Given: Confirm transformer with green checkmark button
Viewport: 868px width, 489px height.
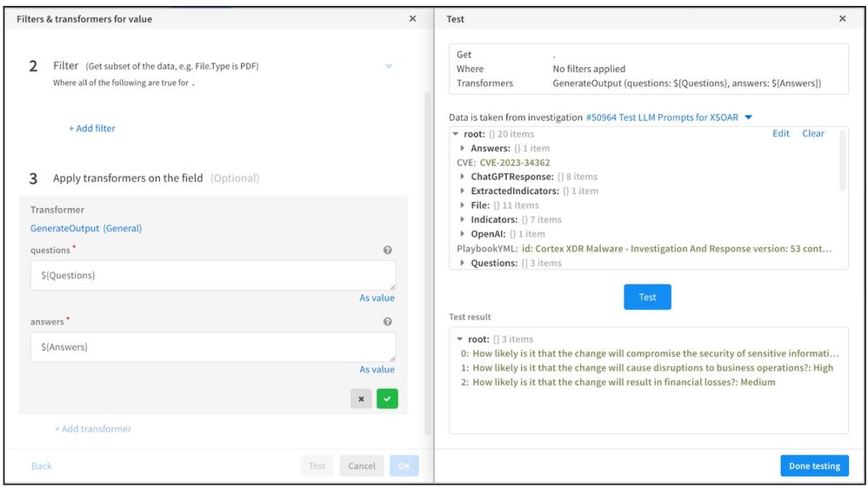Looking at the screenshot, I should 387,399.
